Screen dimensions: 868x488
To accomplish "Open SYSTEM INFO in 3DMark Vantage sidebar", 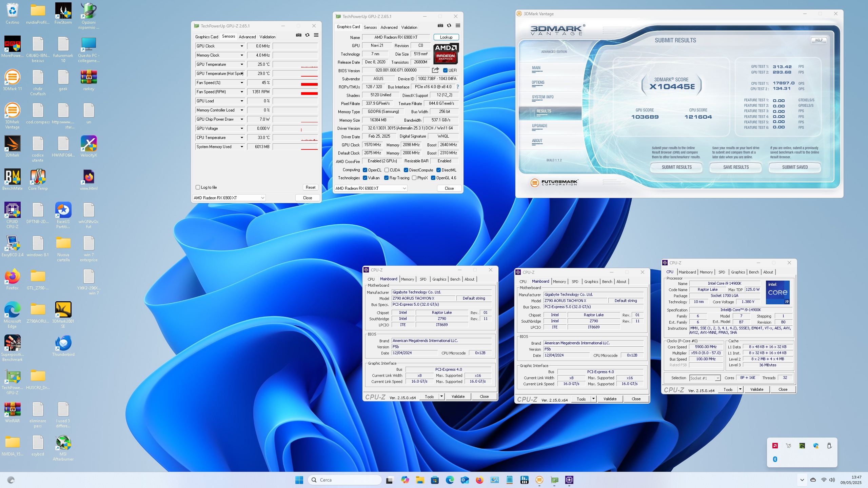I will (542, 97).
